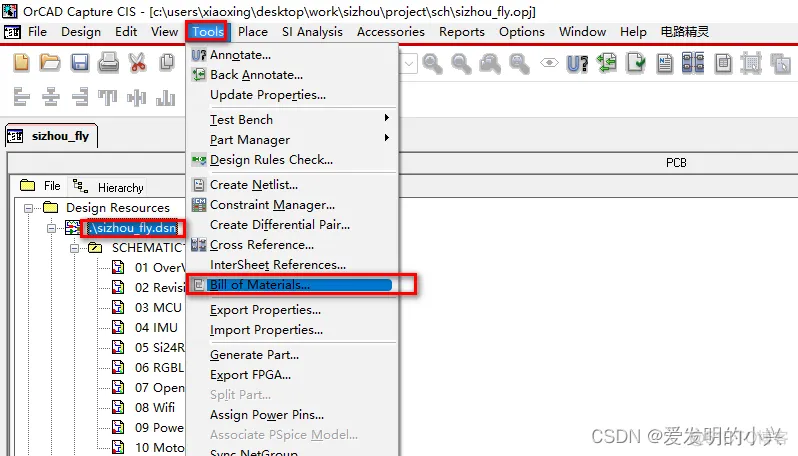Choose Export Properties... menu entry

[292, 310]
